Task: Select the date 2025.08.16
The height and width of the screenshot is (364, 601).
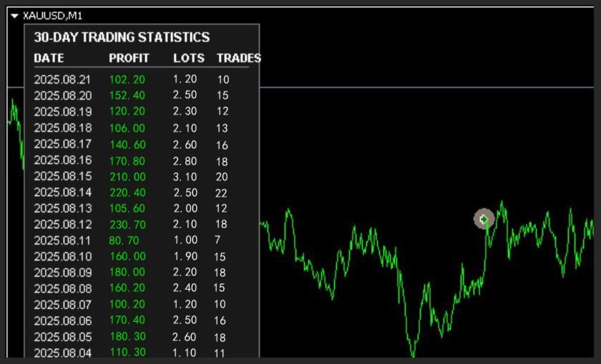Action: click(63, 160)
